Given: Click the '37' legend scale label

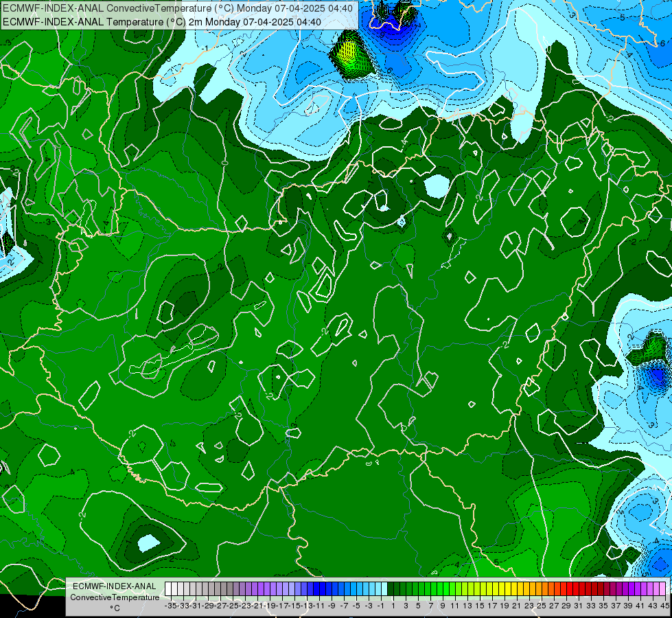Looking at the screenshot, I should coord(616,606).
